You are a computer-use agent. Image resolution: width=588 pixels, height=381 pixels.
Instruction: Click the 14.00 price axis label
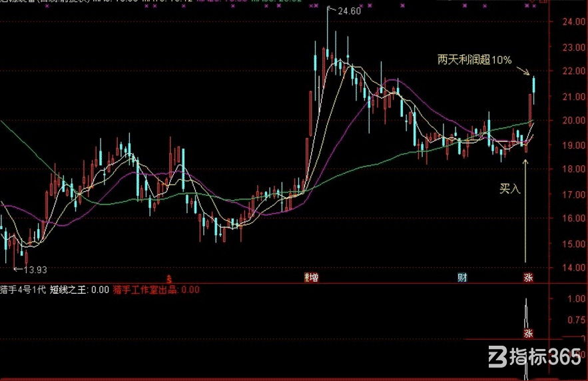point(574,267)
